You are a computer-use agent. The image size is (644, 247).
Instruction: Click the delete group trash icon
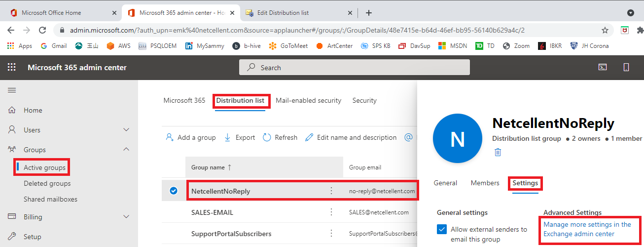click(x=498, y=152)
